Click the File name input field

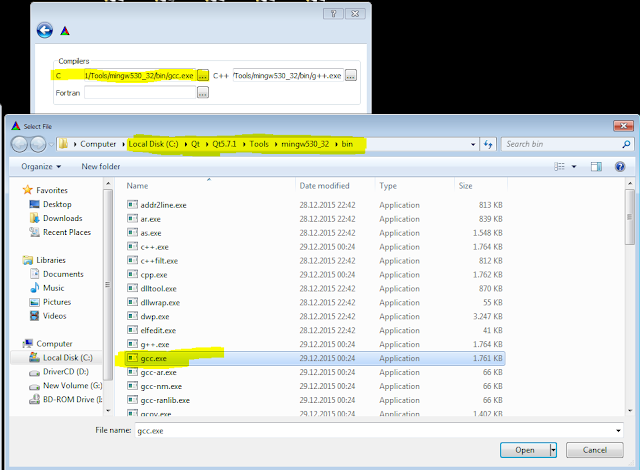[x=374, y=430]
